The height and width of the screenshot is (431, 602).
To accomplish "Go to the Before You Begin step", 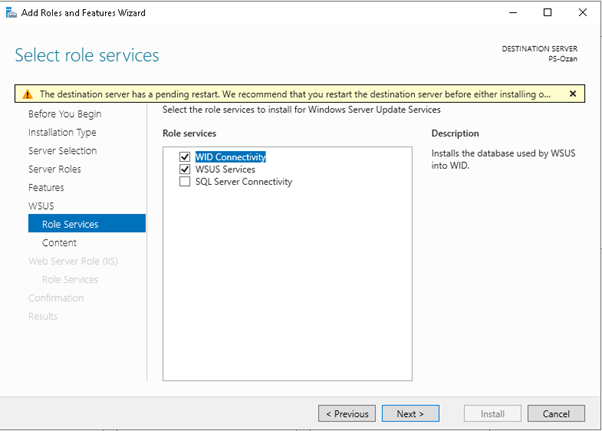I will coord(64,114).
